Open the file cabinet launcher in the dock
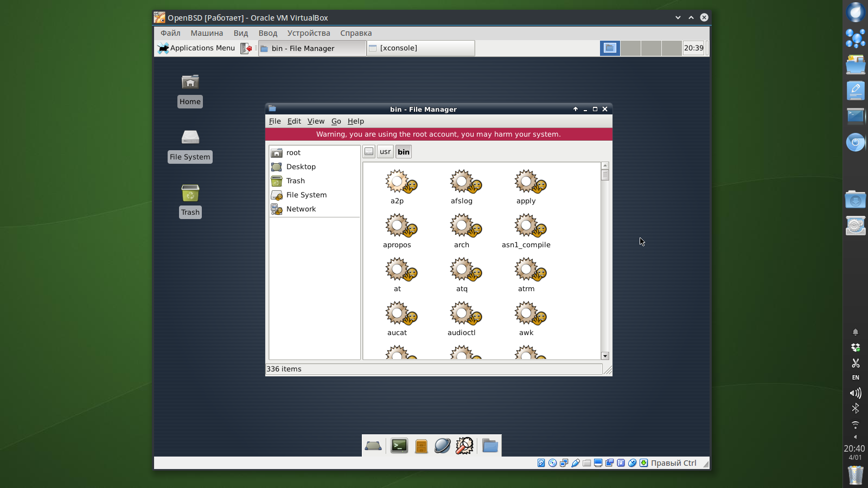Viewport: 868px width, 488px height. coord(422,446)
